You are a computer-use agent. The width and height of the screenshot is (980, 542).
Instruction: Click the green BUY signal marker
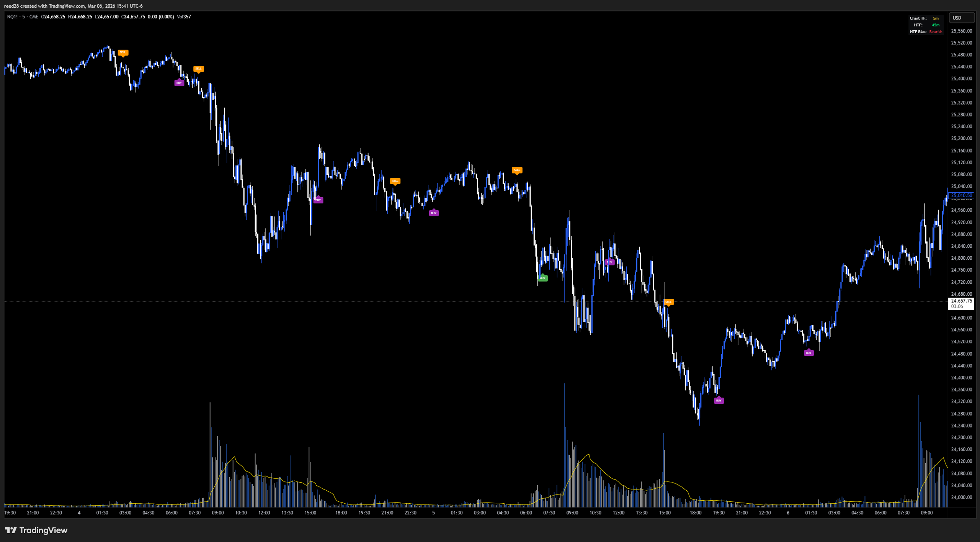coord(543,278)
